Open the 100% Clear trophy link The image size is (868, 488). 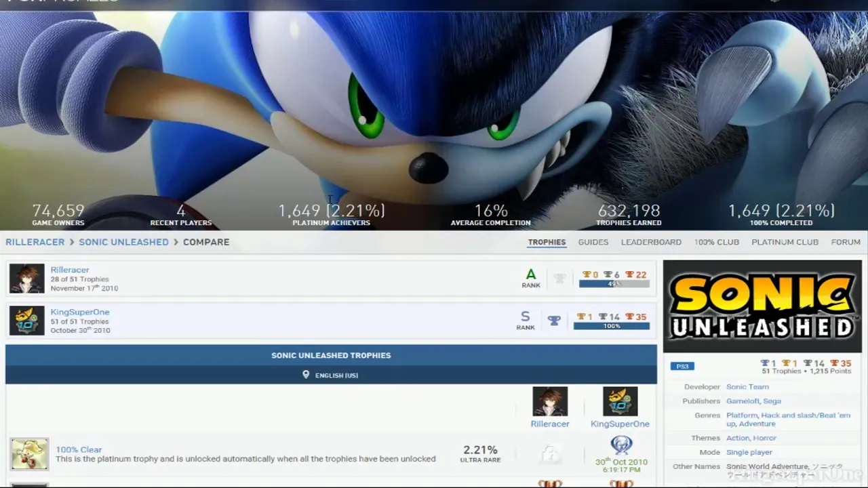coord(79,449)
